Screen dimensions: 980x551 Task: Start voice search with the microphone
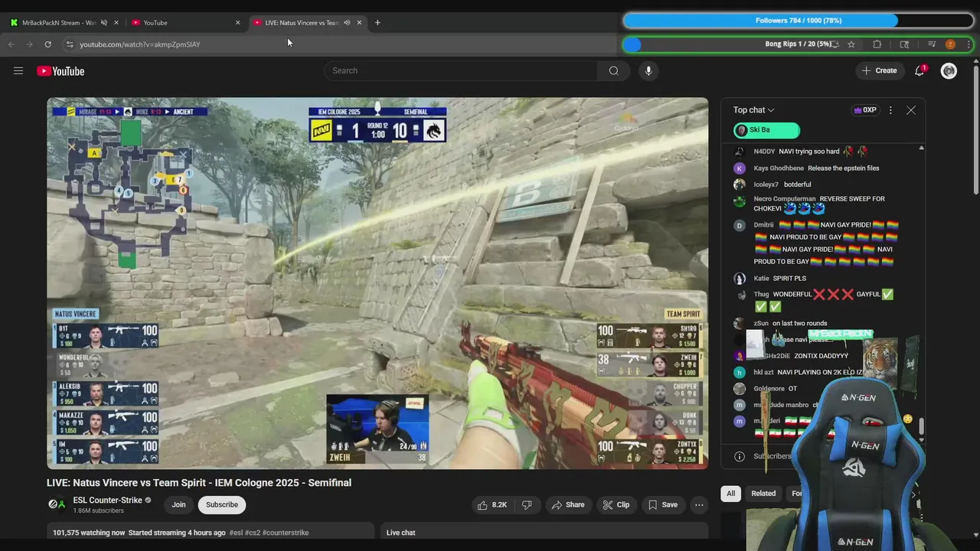648,70
